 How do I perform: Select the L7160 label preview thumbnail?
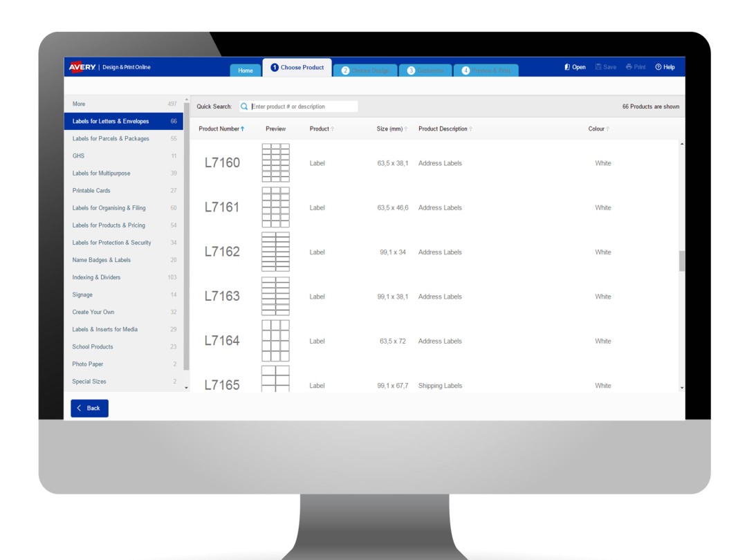[x=275, y=163]
